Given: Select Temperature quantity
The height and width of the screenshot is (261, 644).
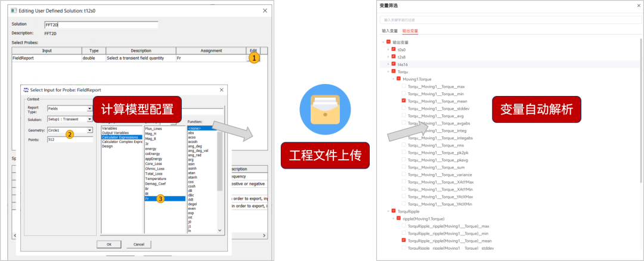Looking at the screenshot, I should point(155,179).
